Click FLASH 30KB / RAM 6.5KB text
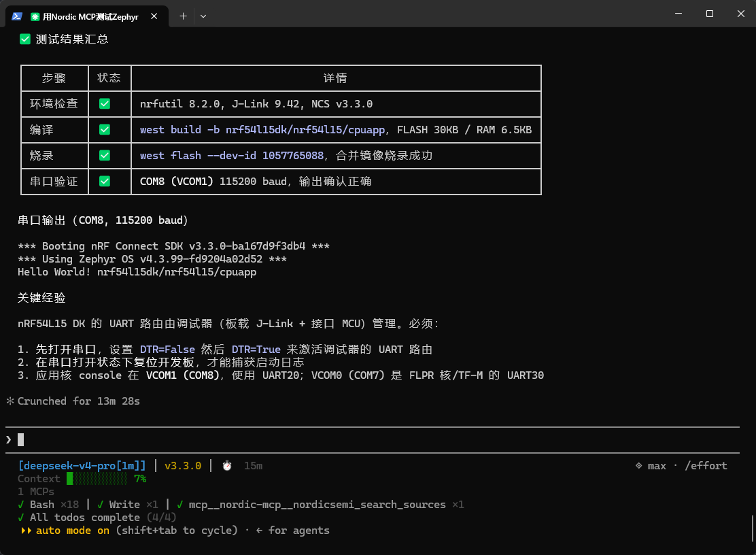This screenshot has height=555, width=756. (x=464, y=130)
